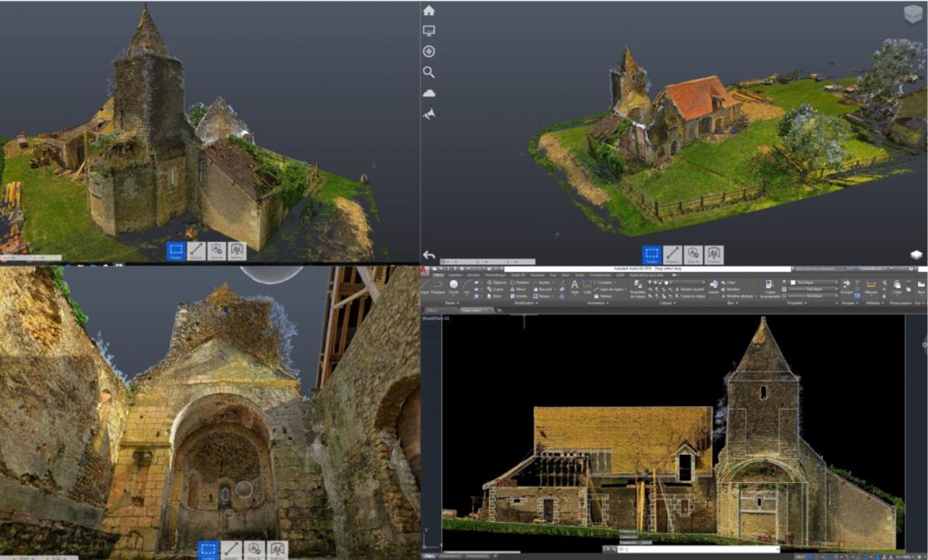Screen dimensions: 928x560
Task: Switch to the Compléments ribbon tab
Action: tap(600, 275)
